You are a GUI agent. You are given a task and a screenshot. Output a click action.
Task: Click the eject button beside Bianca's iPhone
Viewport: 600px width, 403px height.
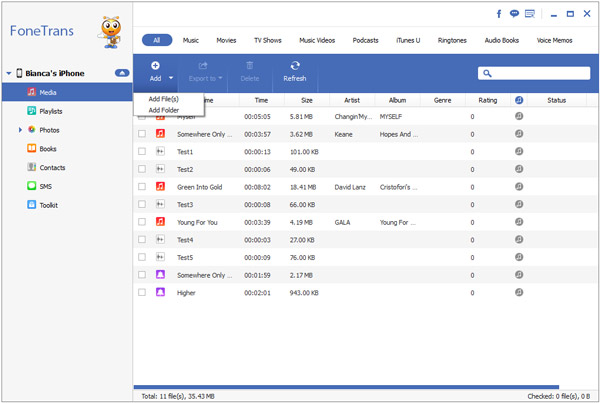tap(122, 73)
